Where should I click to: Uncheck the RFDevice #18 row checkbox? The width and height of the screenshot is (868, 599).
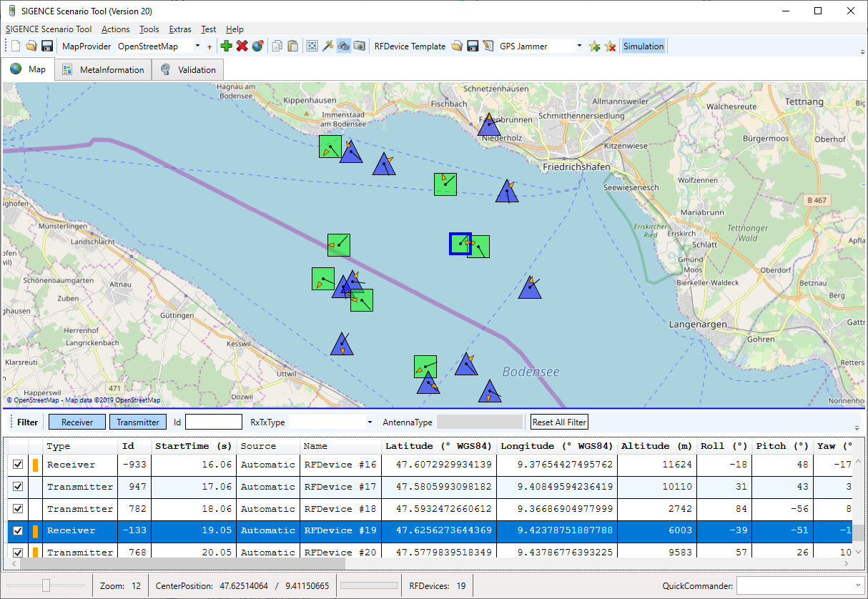tap(18, 510)
